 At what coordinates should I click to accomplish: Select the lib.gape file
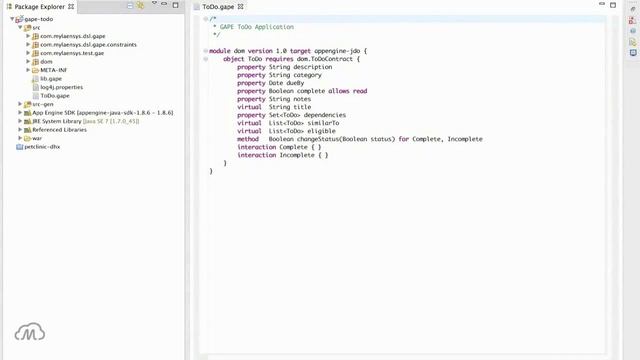(51, 79)
